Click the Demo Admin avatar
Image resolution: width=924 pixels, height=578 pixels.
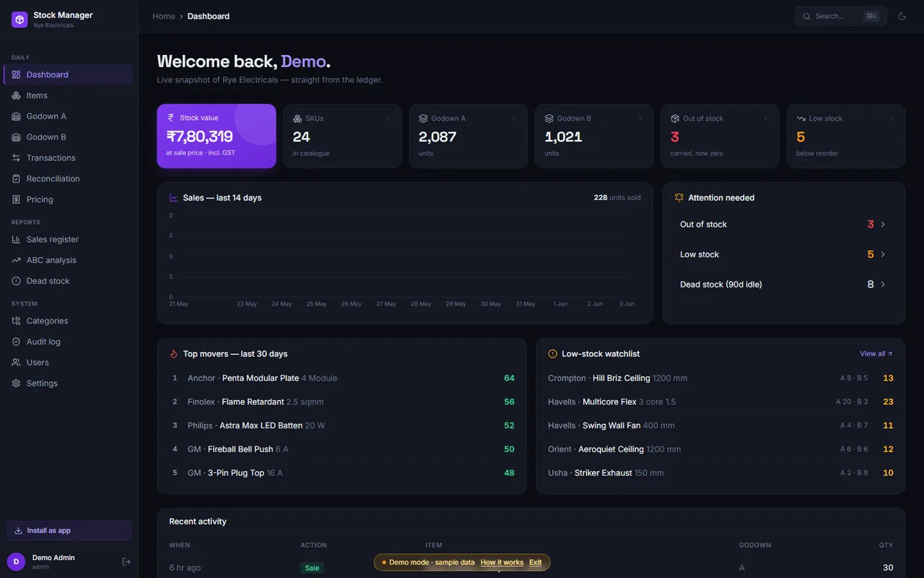click(16, 561)
